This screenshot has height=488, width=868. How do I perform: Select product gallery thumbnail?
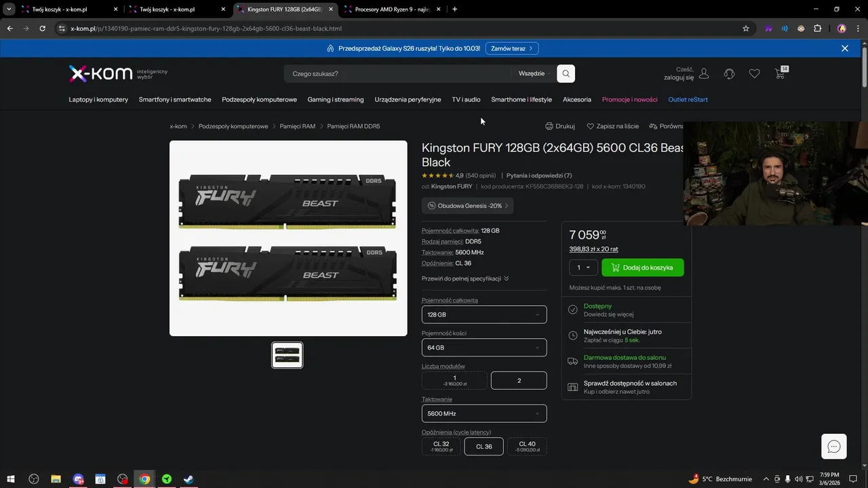(x=288, y=355)
